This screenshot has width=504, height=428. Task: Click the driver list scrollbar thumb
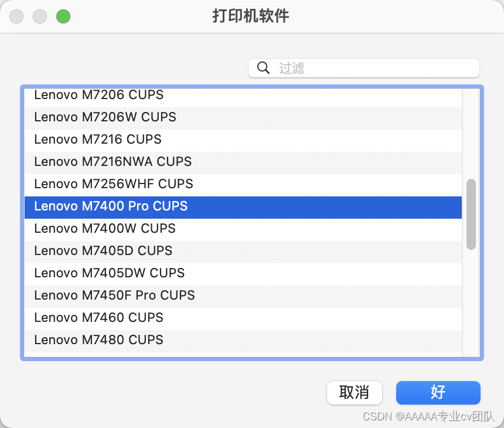[471, 214]
